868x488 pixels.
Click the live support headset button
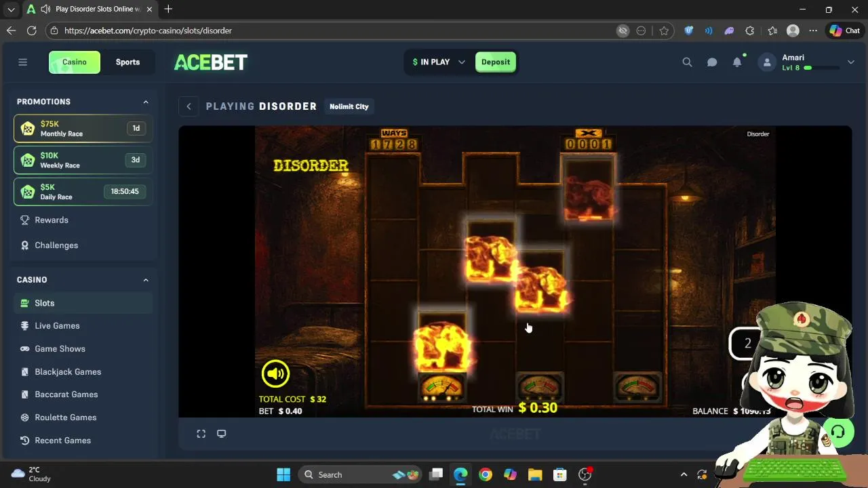click(838, 432)
